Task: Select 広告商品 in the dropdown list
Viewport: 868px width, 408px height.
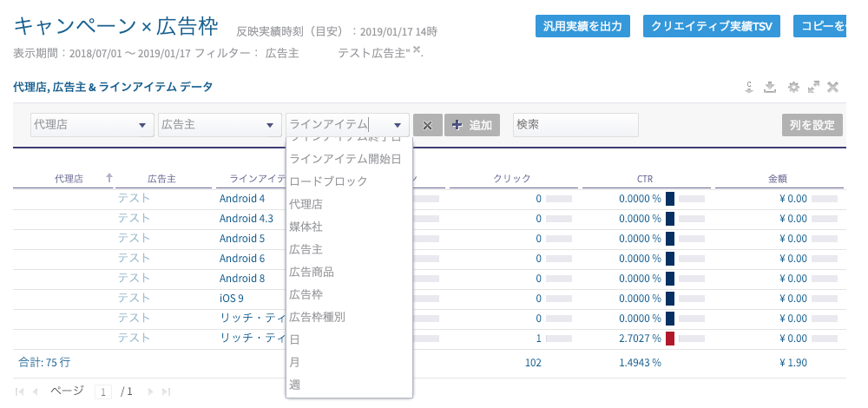Action: point(349,272)
